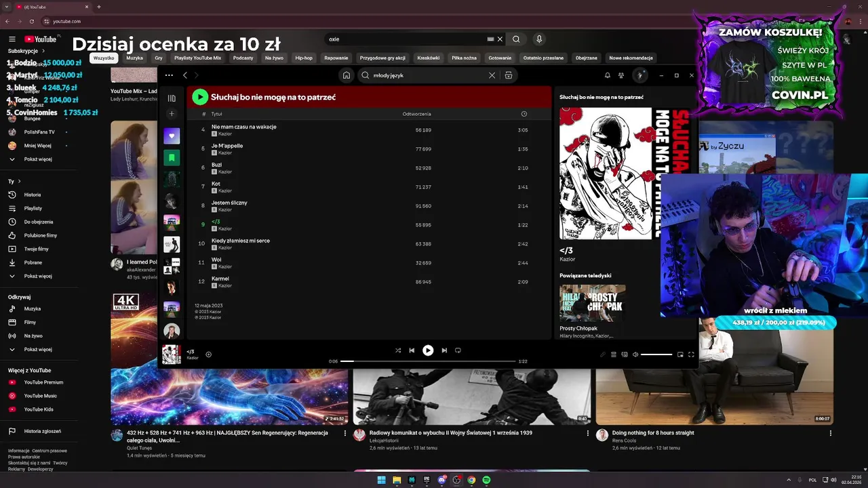Open options for 'Radiowy komunikat o wybuchu' video
Screen dimensions: 868x488
588,433
